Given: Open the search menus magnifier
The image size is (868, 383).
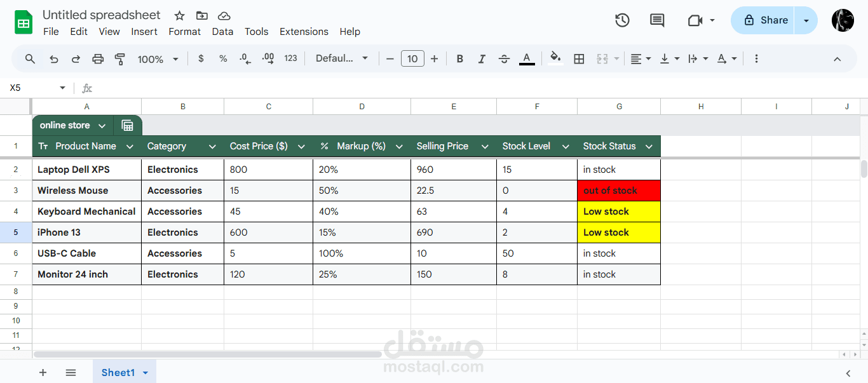Looking at the screenshot, I should (x=30, y=58).
